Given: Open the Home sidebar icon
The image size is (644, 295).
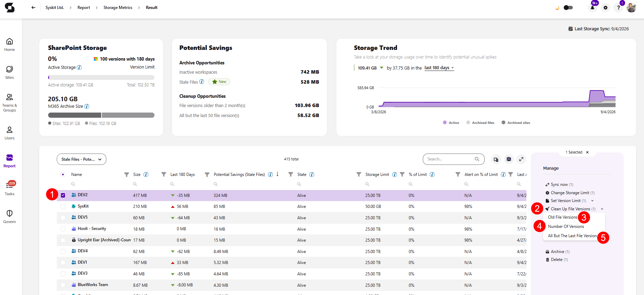Looking at the screenshot, I should [x=10, y=45].
